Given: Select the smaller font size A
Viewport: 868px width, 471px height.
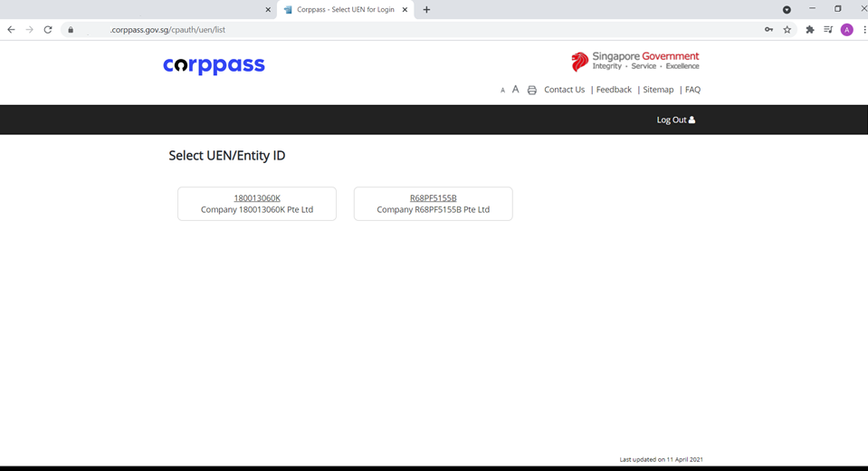Looking at the screenshot, I should (502, 91).
